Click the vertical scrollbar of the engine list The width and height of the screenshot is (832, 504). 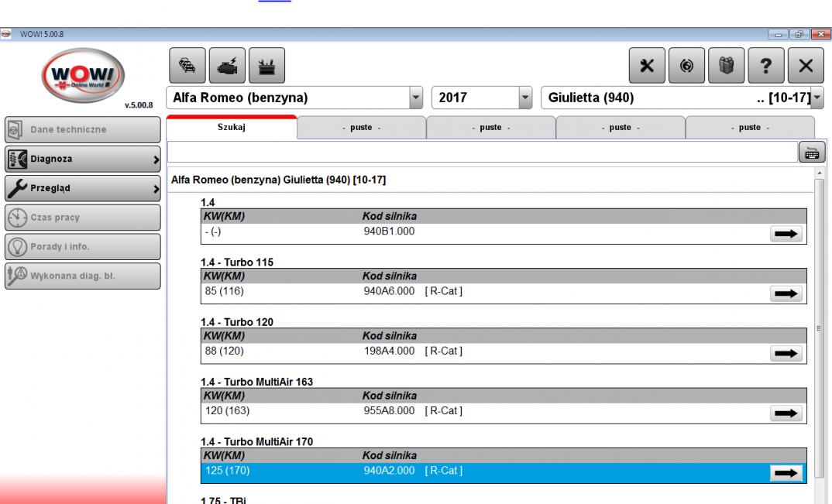820,329
